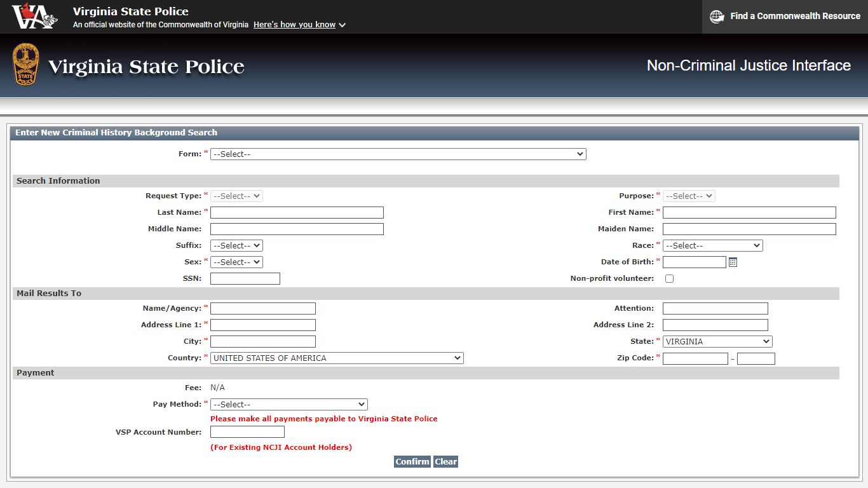Click the red payable to Virginia State Police notice
This screenshot has width=868, height=488.
(324, 419)
